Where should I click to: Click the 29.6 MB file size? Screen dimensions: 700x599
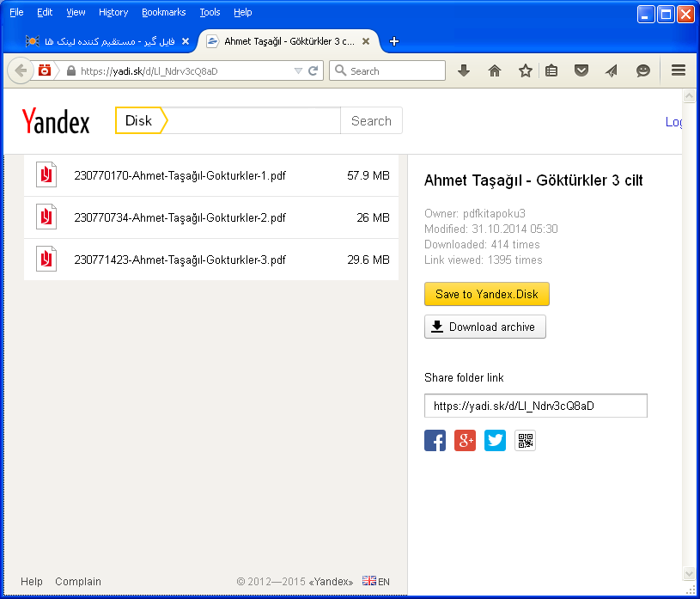coord(368,260)
